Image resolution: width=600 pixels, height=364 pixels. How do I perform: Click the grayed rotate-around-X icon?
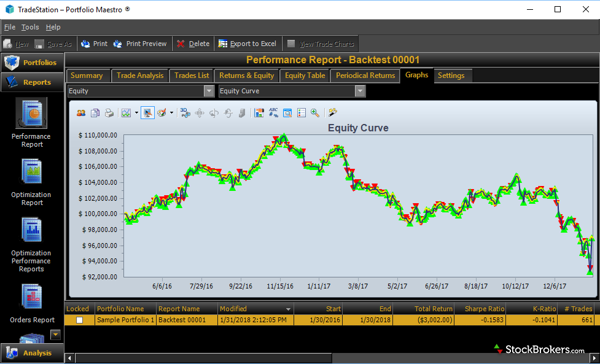point(228,113)
